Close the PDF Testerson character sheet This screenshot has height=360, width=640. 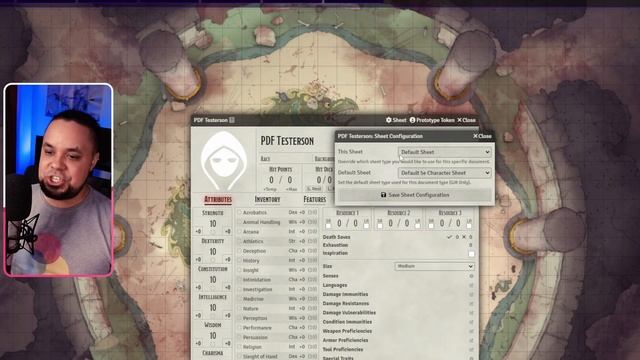coord(466,120)
